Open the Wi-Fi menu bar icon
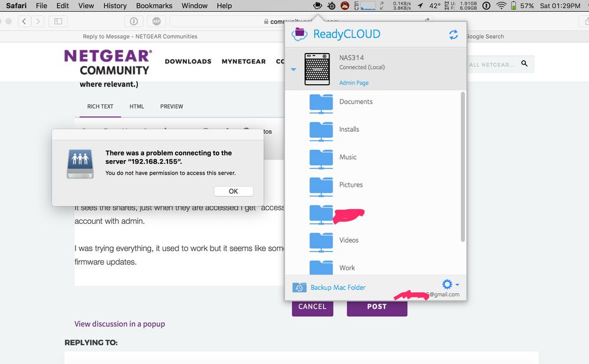589x364 pixels. click(501, 6)
